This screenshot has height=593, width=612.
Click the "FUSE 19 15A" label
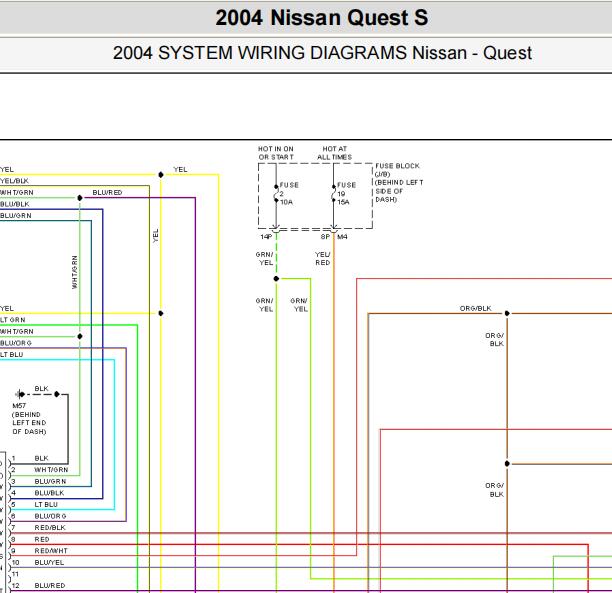point(346,193)
